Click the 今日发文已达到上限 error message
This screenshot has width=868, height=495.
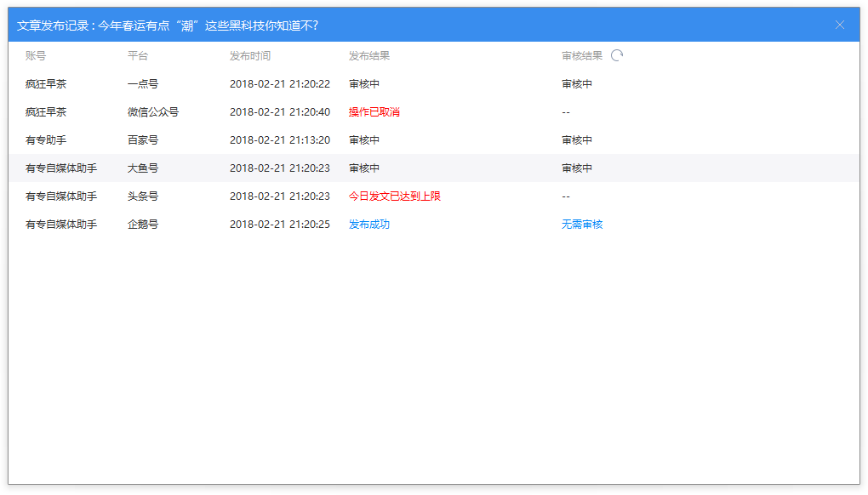(x=395, y=196)
